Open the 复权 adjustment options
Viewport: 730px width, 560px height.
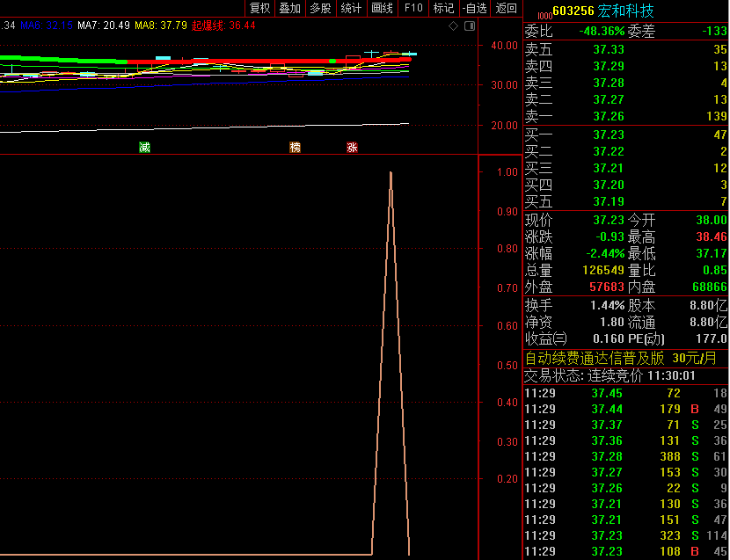[x=260, y=8]
